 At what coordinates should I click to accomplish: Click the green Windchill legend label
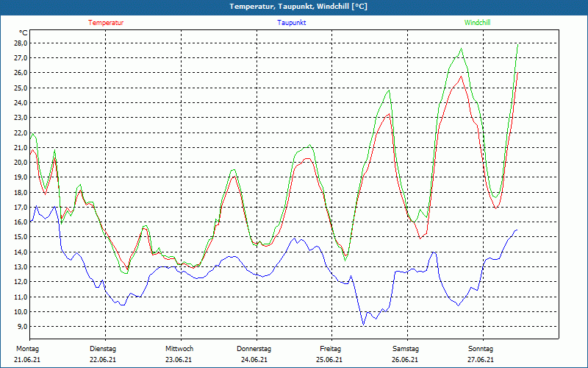click(477, 23)
